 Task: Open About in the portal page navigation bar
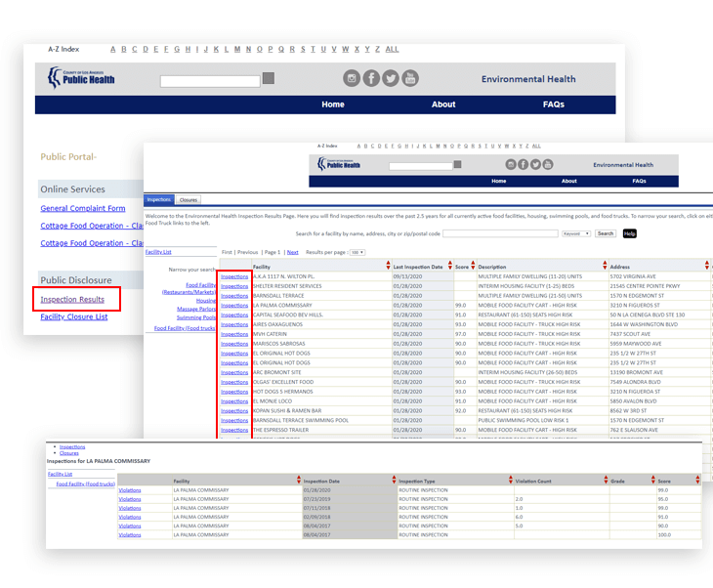443,105
